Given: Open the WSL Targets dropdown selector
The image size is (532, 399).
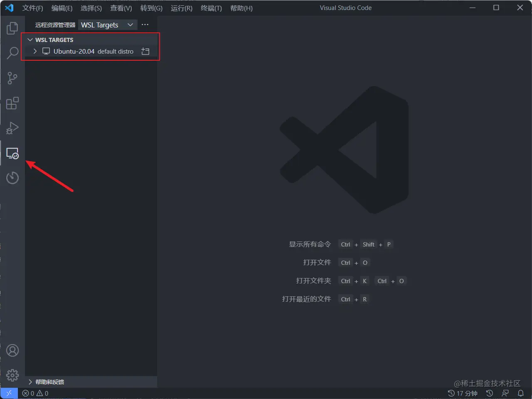Looking at the screenshot, I should [x=107, y=25].
